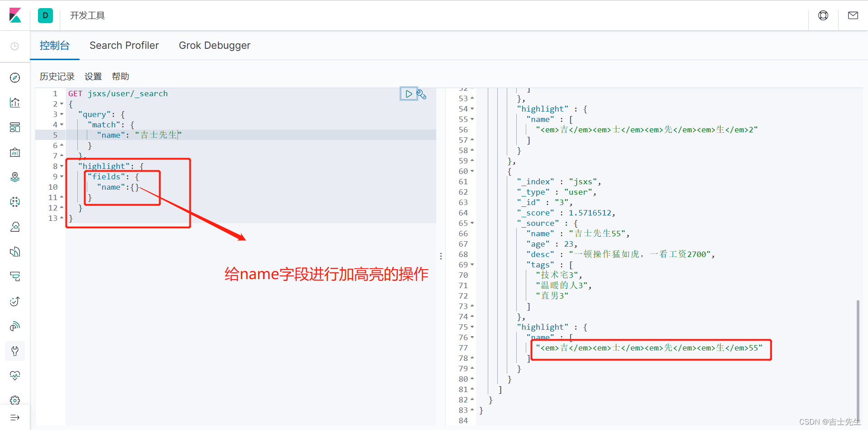Expand the sidebar with arrow icon

pos(15,418)
